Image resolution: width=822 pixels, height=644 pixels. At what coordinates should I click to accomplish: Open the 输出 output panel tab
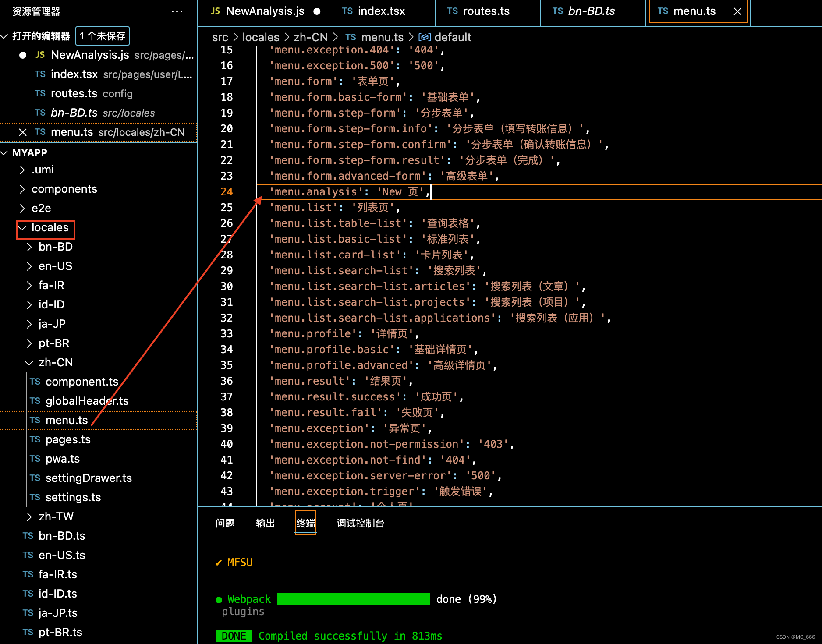coord(266,523)
